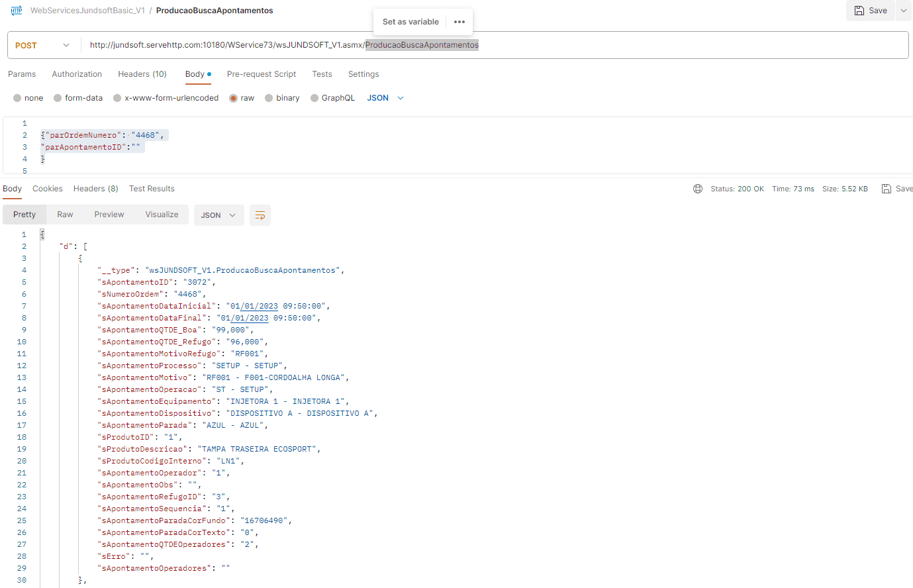Open the Test Results tab

[152, 189]
